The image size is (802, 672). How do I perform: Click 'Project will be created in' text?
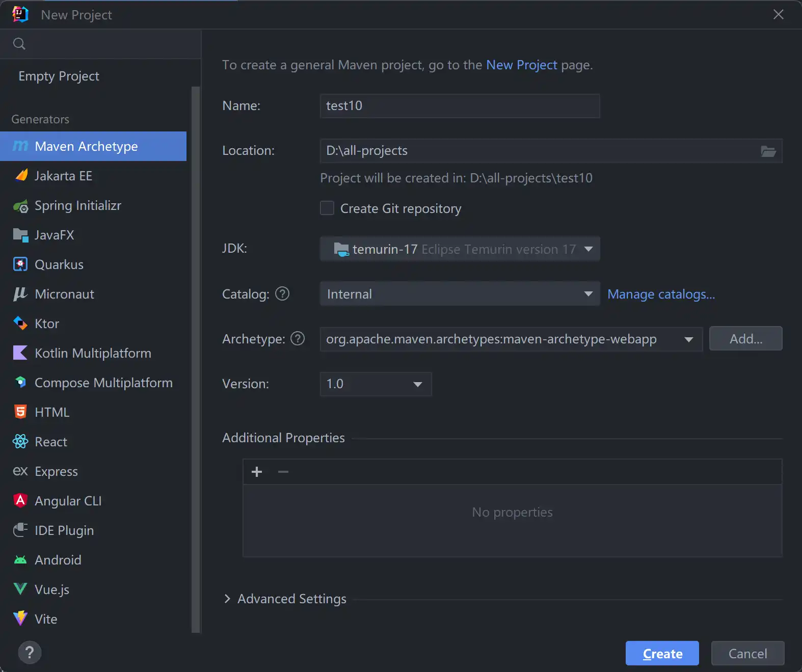pos(456,178)
